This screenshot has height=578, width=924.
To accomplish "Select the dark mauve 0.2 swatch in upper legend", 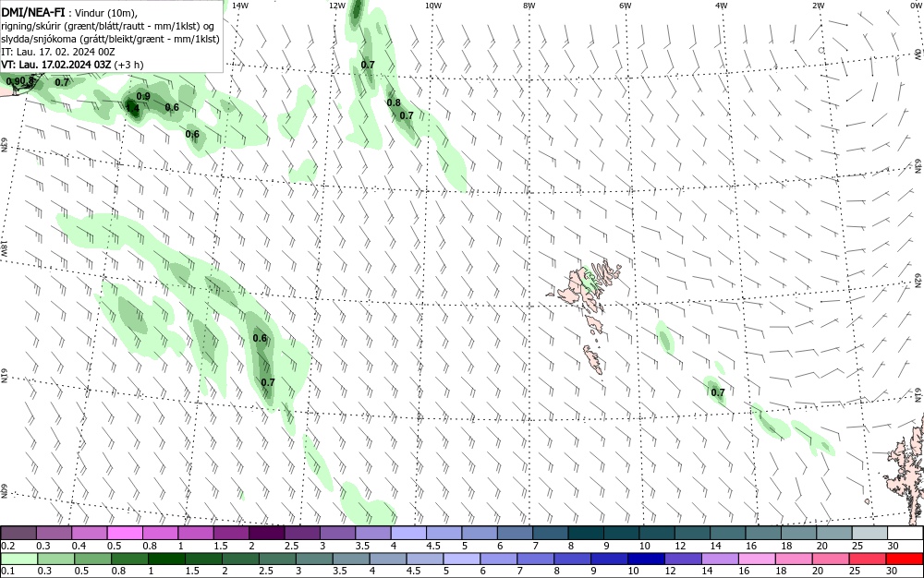I will click(x=18, y=533).
